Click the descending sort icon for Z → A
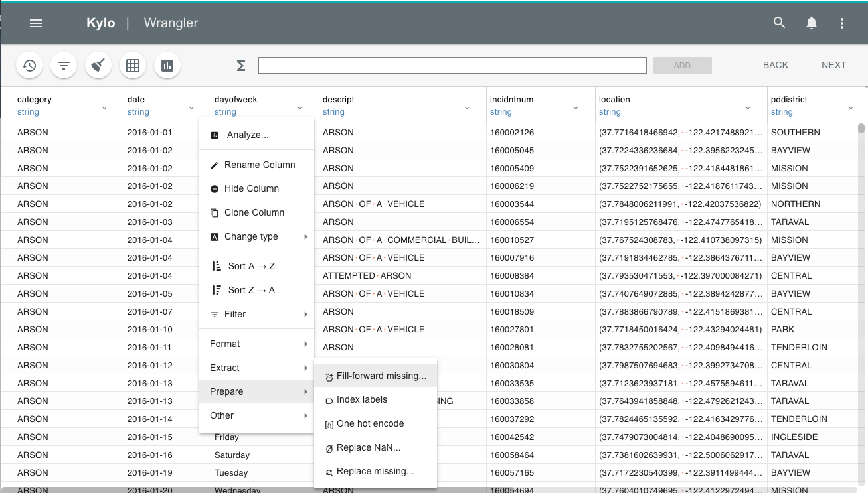 tap(216, 290)
